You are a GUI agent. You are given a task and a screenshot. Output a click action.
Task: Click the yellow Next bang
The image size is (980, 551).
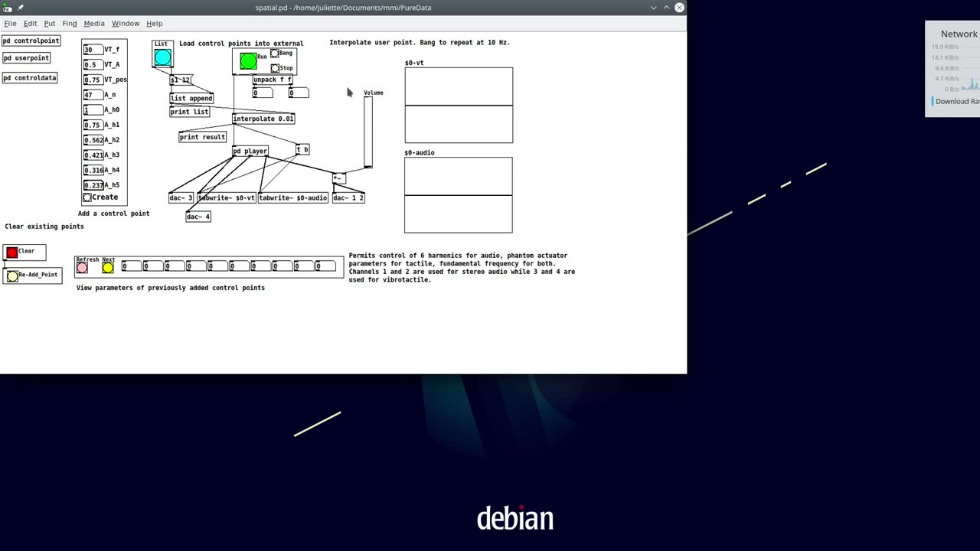[108, 268]
